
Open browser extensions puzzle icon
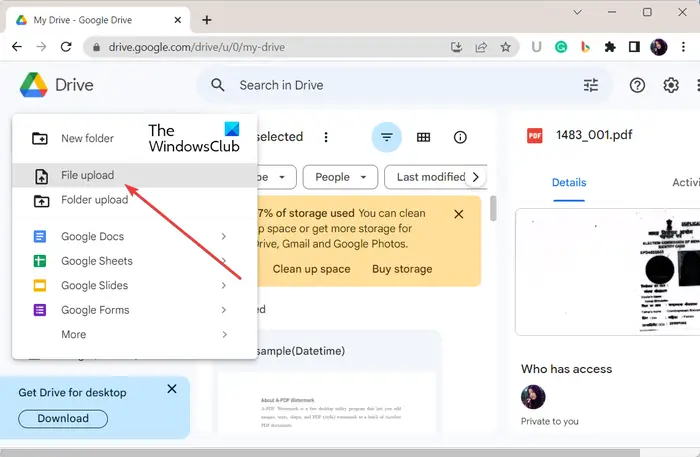coord(610,47)
